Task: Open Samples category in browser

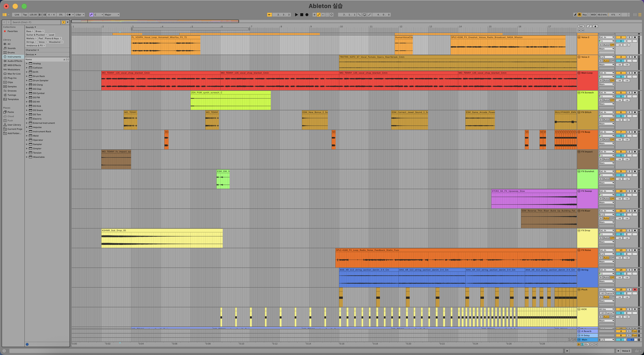Action: pos(12,87)
